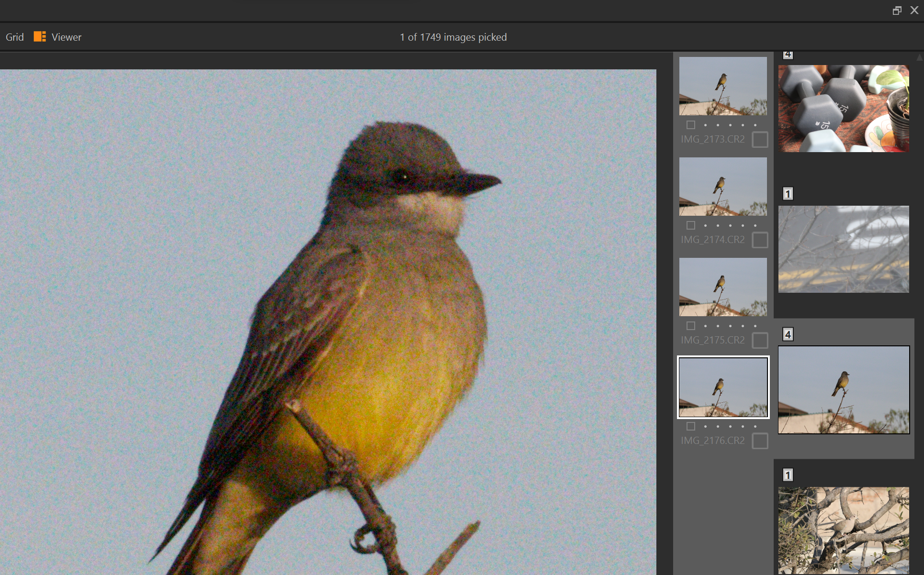Click the last rating dot beneath IMG_2175.CR2
The image size is (924, 575).
click(755, 325)
